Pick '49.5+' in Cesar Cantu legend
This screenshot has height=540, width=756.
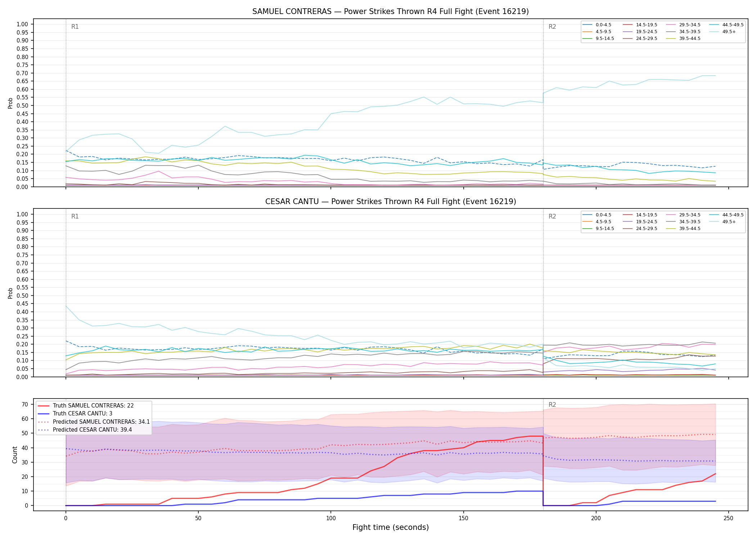pyautogui.click(x=723, y=222)
